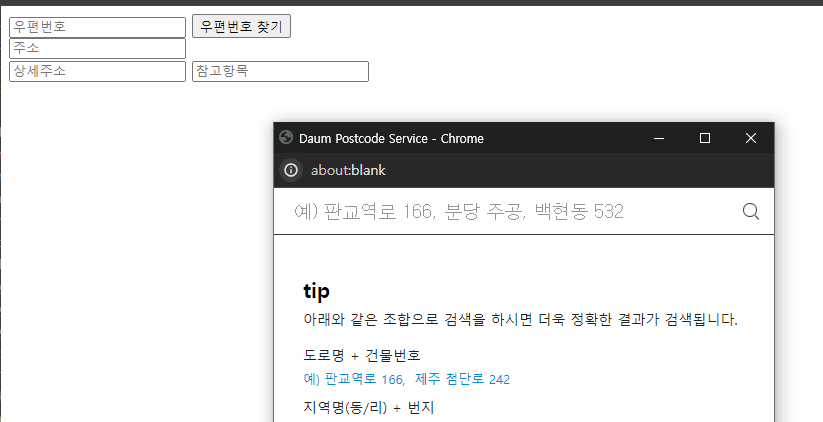Click the site info icon beside about:blank
This screenshot has width=823, height=422.
(291, 170)
